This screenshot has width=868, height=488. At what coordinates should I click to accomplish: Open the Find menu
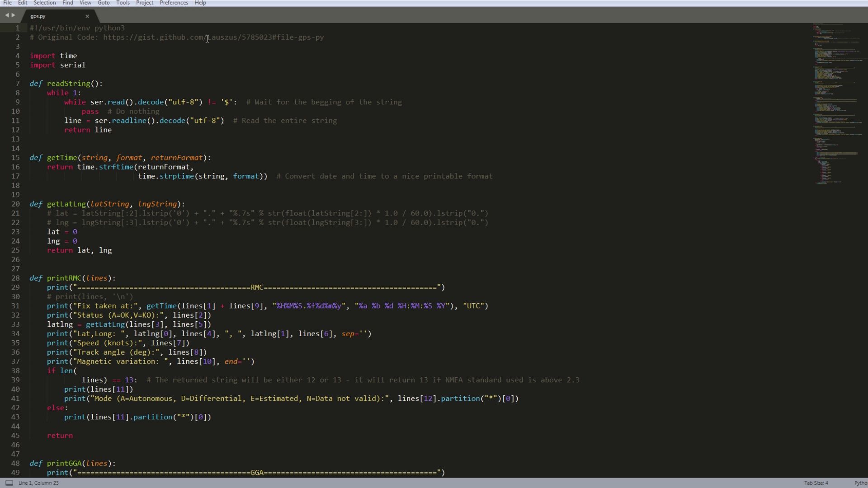pos(68,3)
